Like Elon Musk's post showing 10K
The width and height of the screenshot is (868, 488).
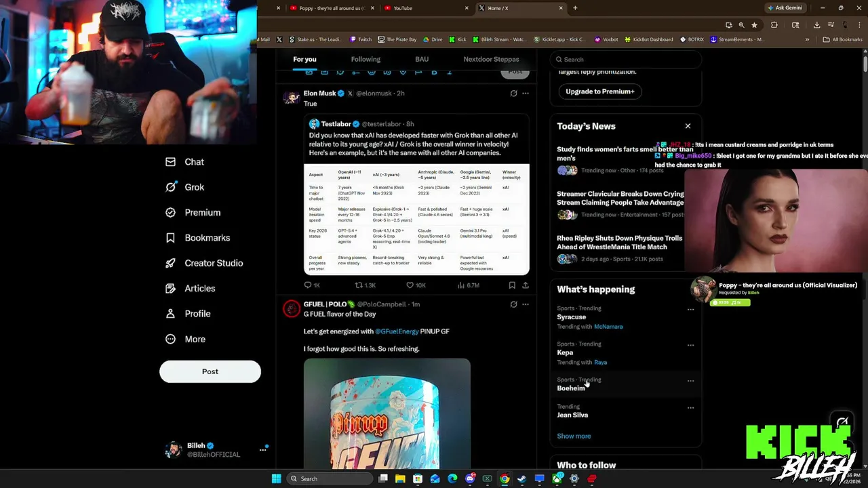[x=416, y=285]
